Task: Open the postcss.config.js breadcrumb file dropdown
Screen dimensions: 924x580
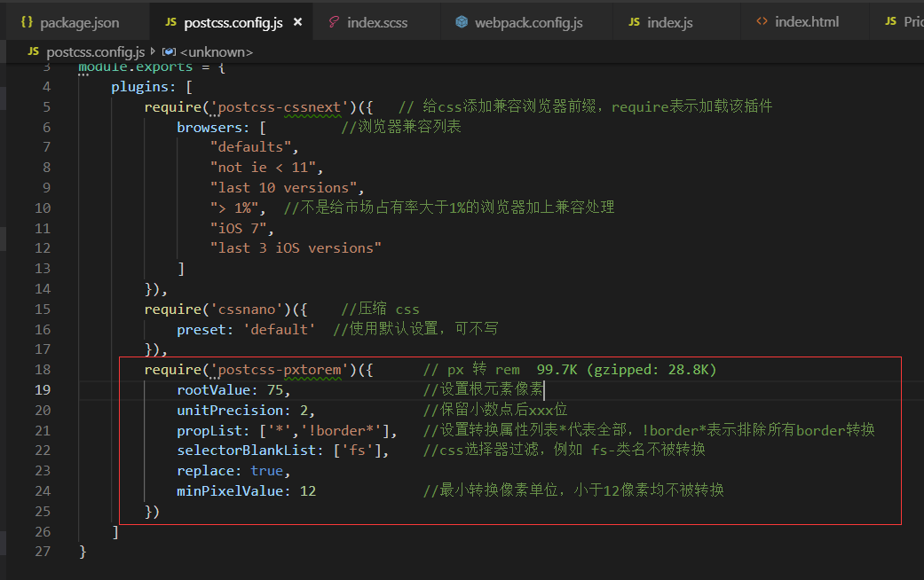Action: click(95, 52)
